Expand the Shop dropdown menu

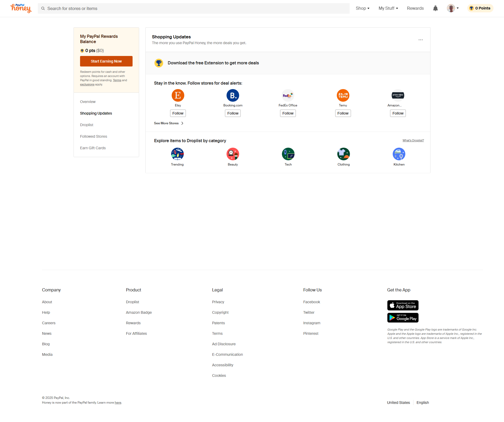point(363,8)
